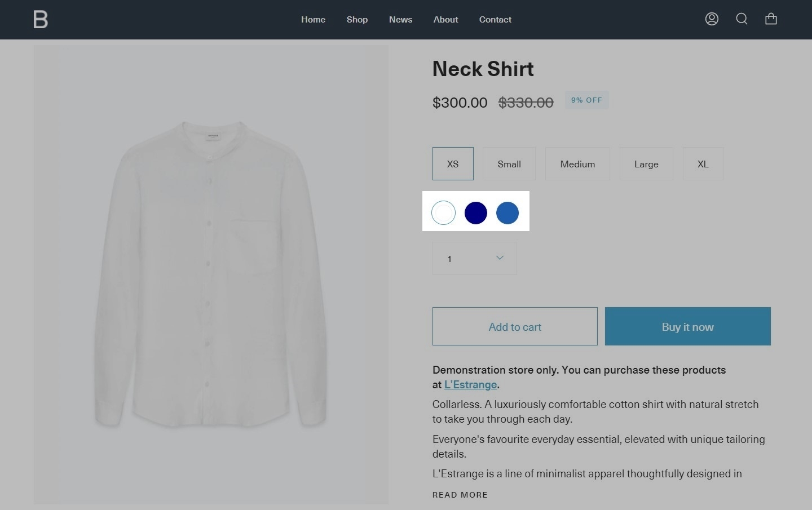The height and width of the screenshot is (510, 812).
Task: Click the search magnifier icon
Action: (x=742, y=19)
